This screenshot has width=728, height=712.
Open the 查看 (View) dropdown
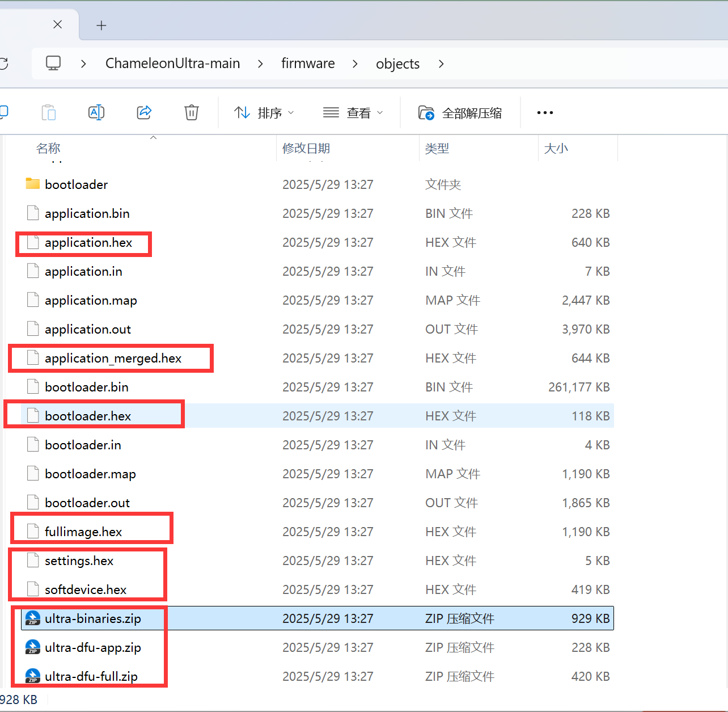(353, 112)
